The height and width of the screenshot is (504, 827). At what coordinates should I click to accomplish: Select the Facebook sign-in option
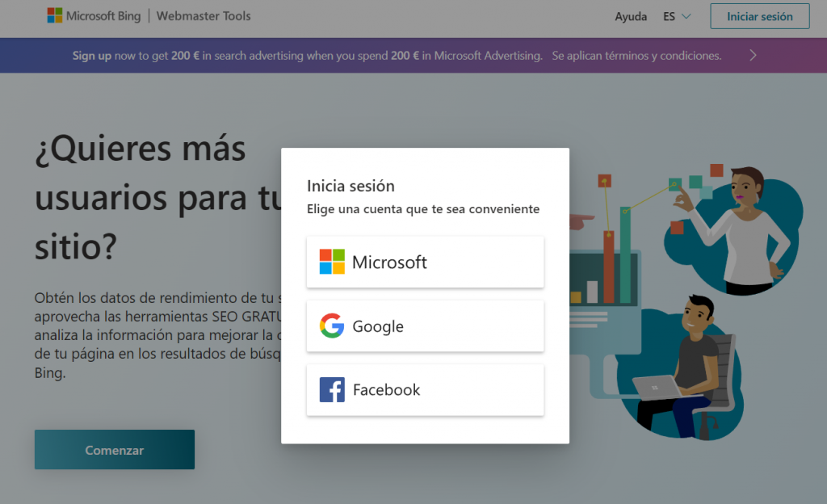pos(425,389)
